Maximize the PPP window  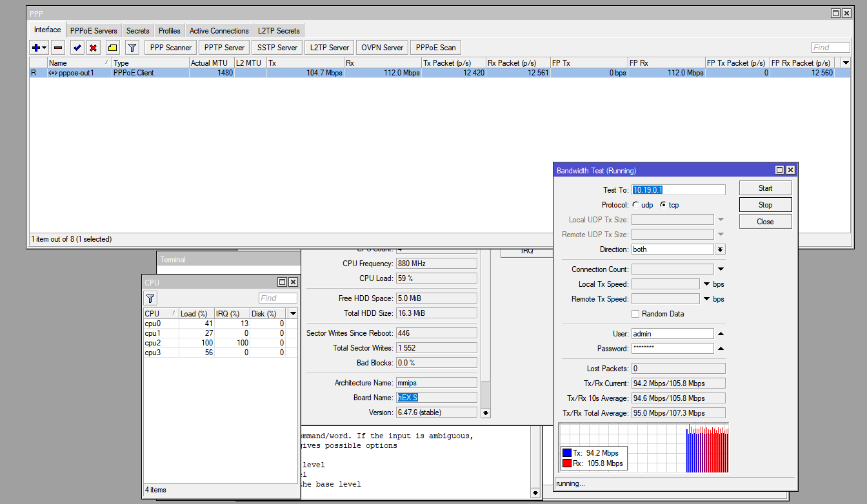click(x=836, y=13)
